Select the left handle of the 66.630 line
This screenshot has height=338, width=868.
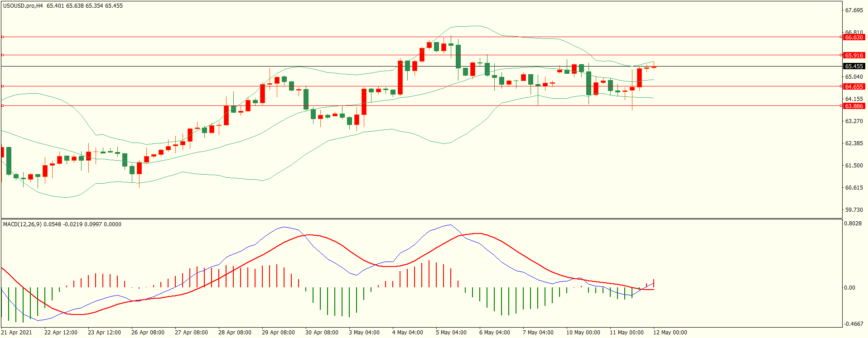pyautogui.click(x=3, y=37)
